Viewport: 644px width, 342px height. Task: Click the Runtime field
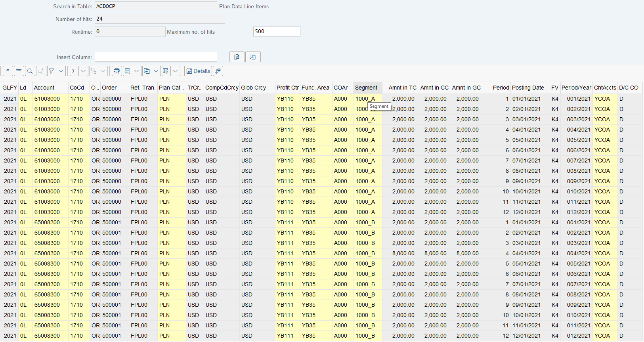pos(130,31)
